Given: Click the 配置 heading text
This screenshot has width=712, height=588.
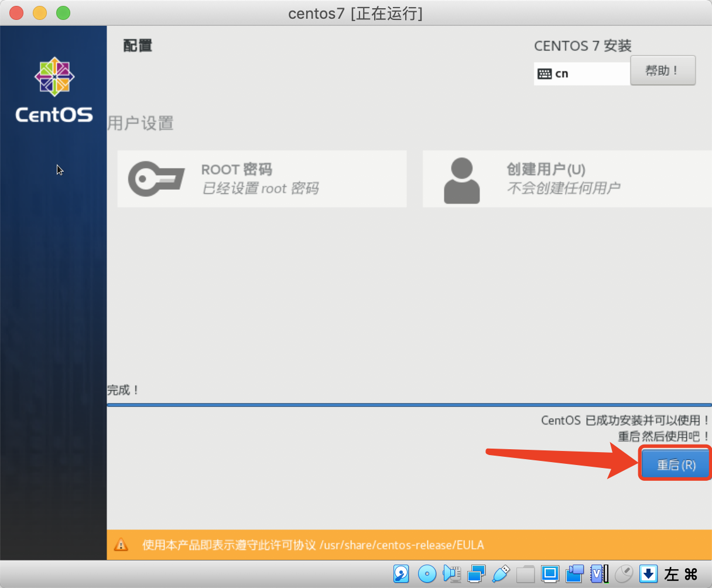Looking at the screenshot, I should coord(138,45).
